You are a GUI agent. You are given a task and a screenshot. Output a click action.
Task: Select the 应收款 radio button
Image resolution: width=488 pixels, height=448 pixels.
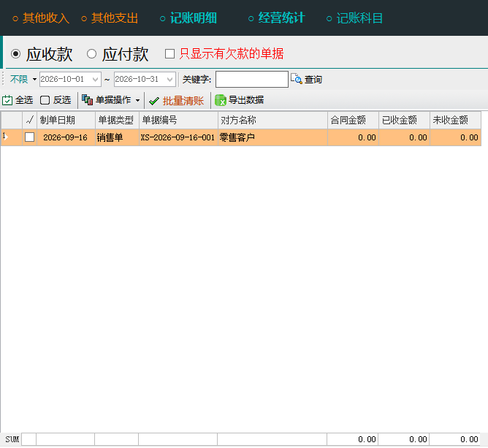point(15,54)
